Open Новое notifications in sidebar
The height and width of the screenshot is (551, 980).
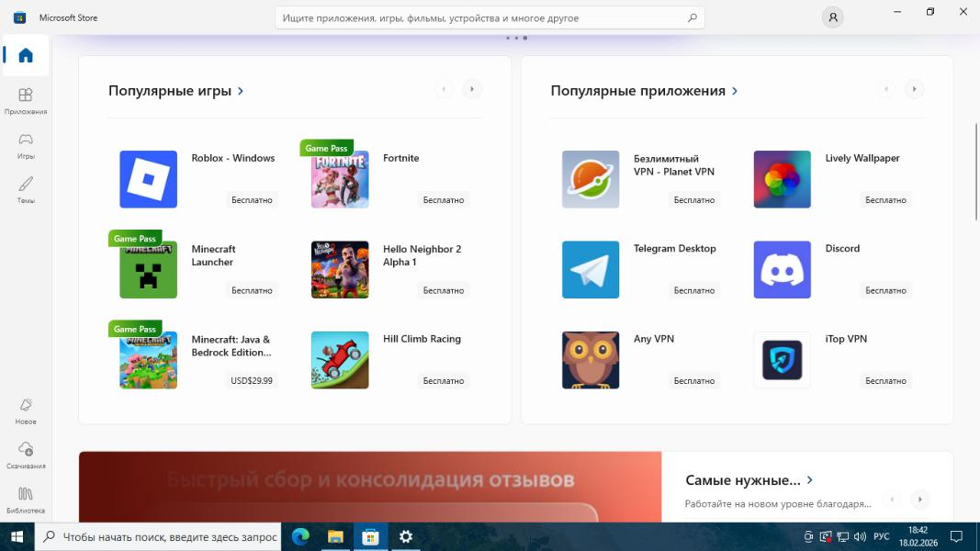click(26, 410)
